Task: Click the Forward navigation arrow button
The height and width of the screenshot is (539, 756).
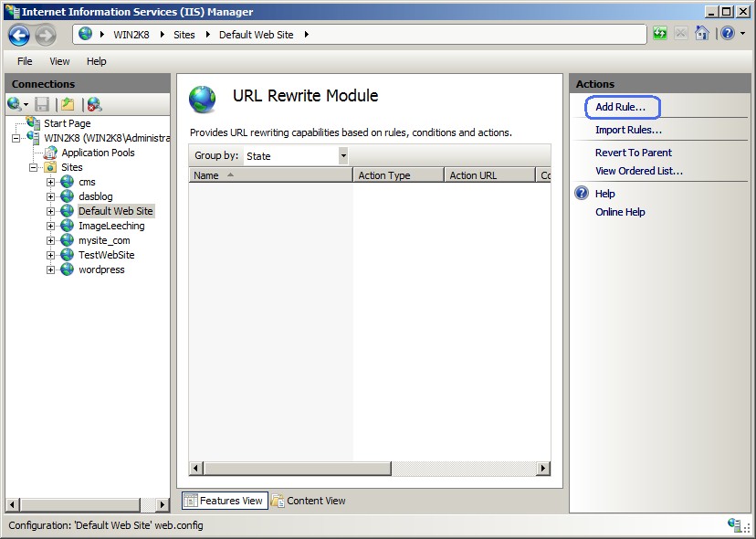Action: click(x=46, y=36)
